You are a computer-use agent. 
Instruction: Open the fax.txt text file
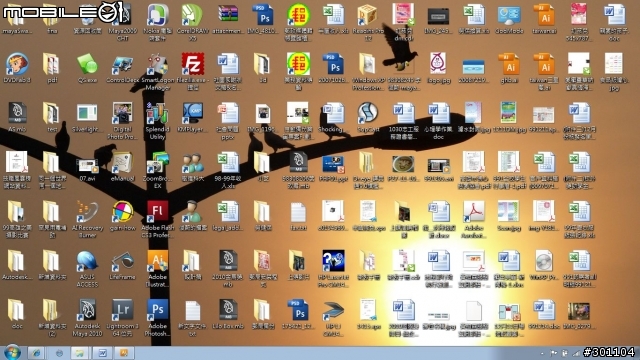298,216
